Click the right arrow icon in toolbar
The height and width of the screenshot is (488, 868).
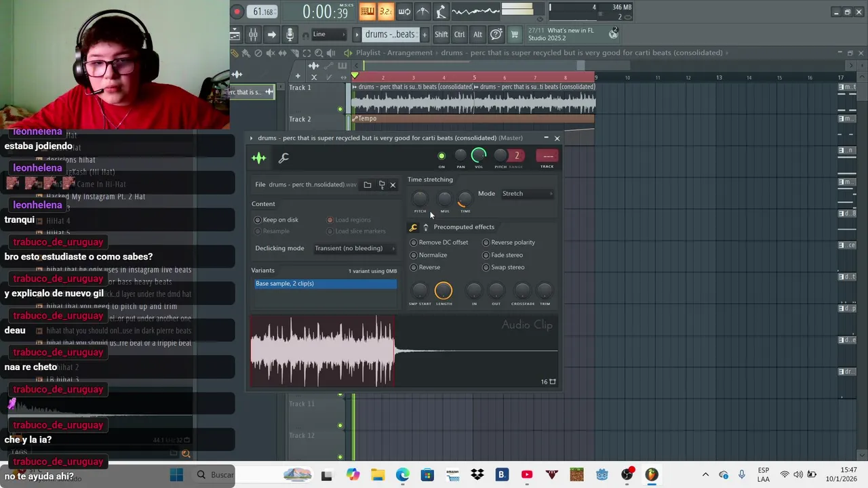pos(271,35)
